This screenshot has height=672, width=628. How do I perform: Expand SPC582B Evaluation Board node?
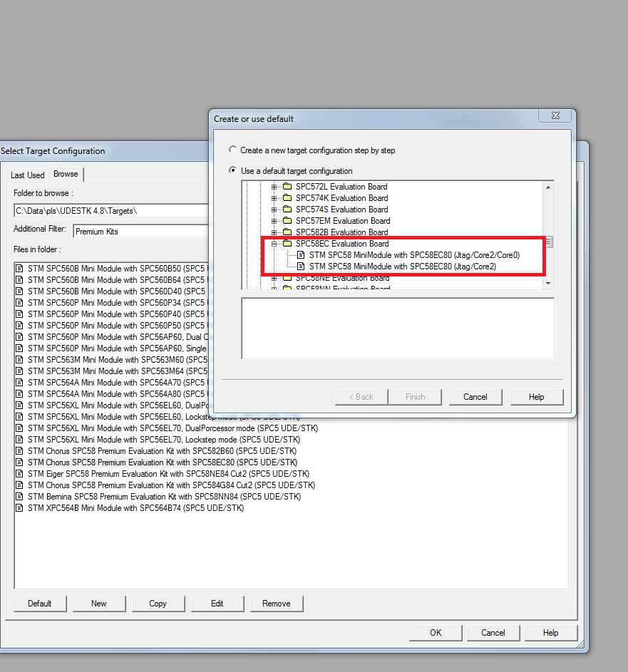click(274, 232)
